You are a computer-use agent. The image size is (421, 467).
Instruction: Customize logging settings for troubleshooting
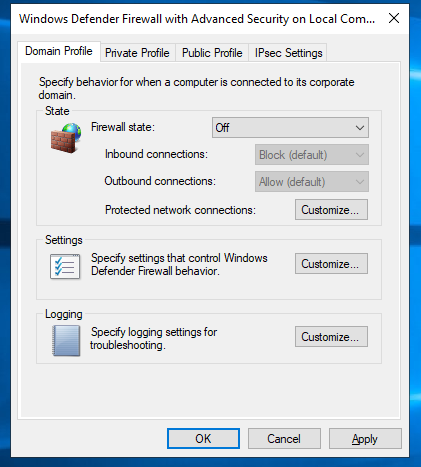pos(331,337)
